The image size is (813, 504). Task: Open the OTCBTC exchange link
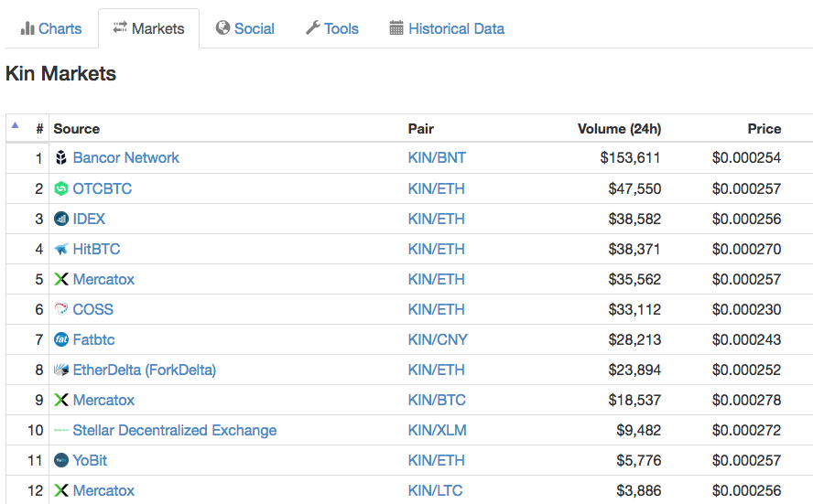(103, 188)
